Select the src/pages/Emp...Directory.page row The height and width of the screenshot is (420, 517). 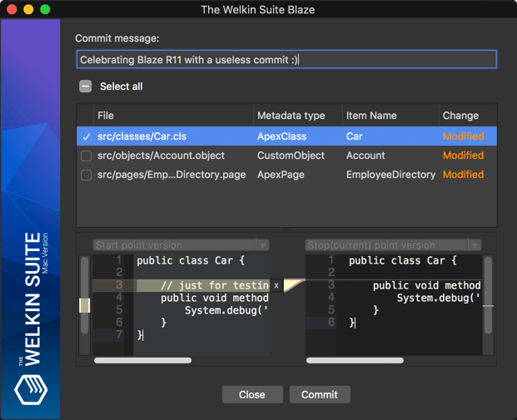286,175
